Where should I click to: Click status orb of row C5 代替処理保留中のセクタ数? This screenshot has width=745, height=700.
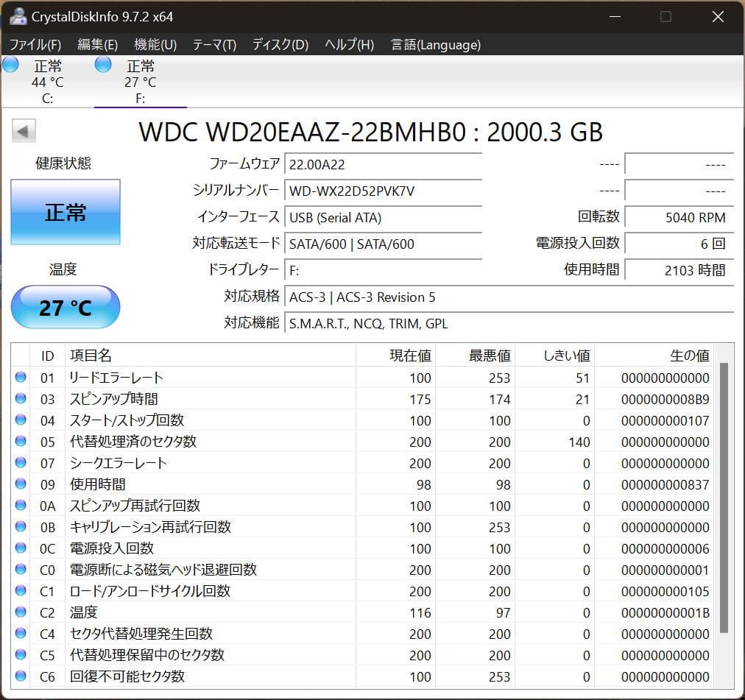[21, 655]
